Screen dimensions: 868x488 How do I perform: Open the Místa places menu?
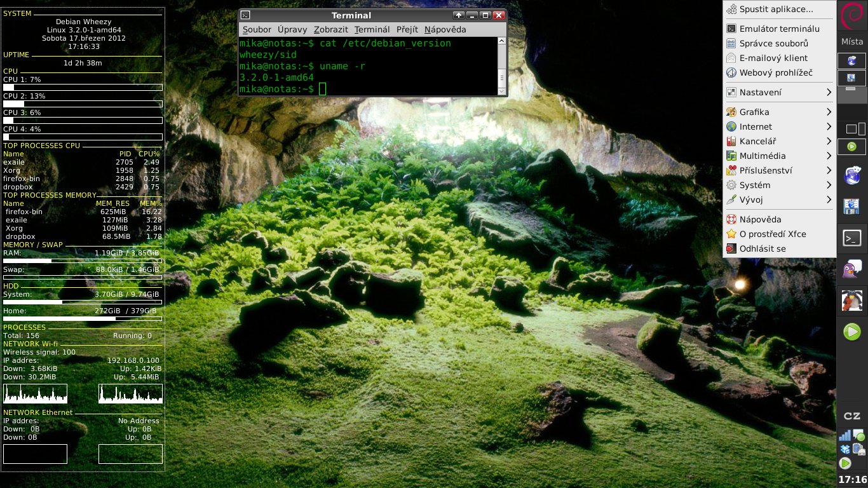coord(852,41)
